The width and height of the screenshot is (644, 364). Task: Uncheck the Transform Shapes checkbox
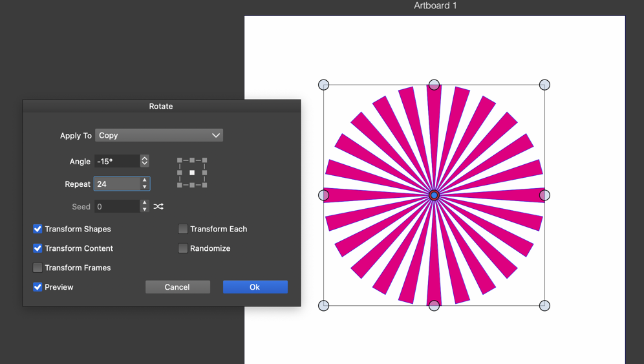tap(38, 229)
